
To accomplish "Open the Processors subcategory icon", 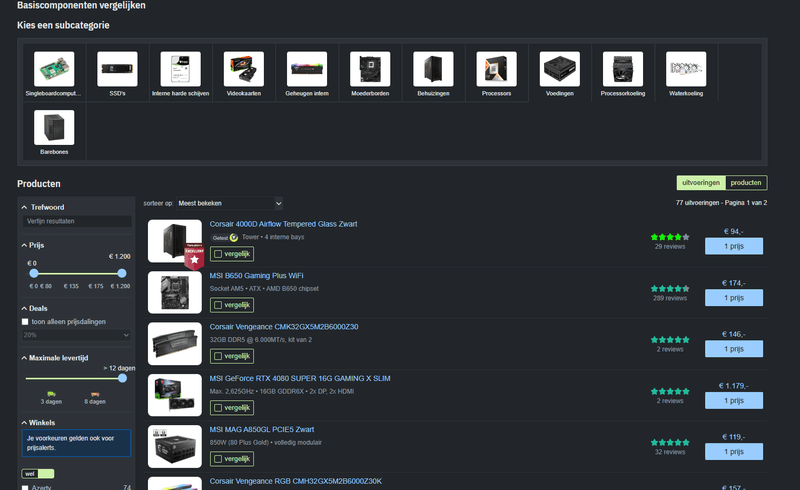I will pos(496,69).
